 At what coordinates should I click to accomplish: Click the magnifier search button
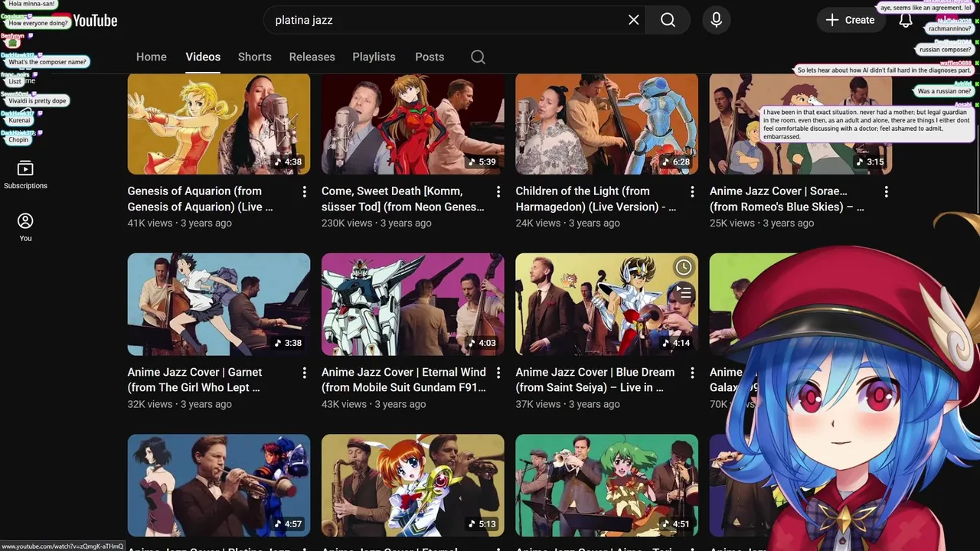click(x=668, y=20)
